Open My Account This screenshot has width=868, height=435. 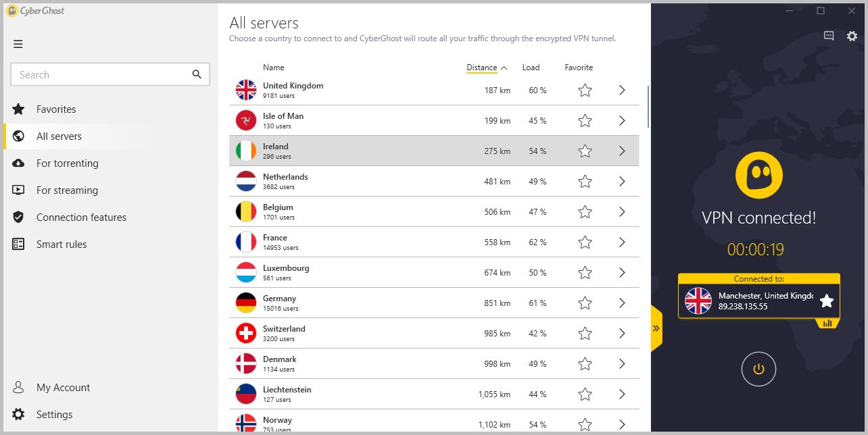63,387
